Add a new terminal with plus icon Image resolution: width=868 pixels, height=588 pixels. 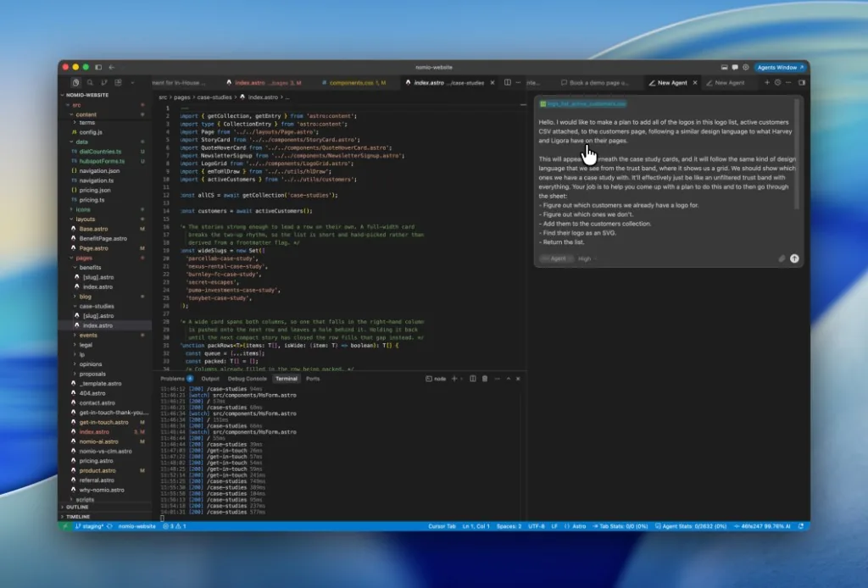(454, 379)
